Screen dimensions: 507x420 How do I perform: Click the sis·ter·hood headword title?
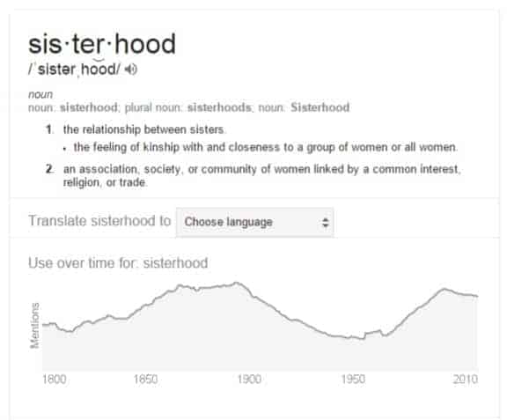coord(102,44)
